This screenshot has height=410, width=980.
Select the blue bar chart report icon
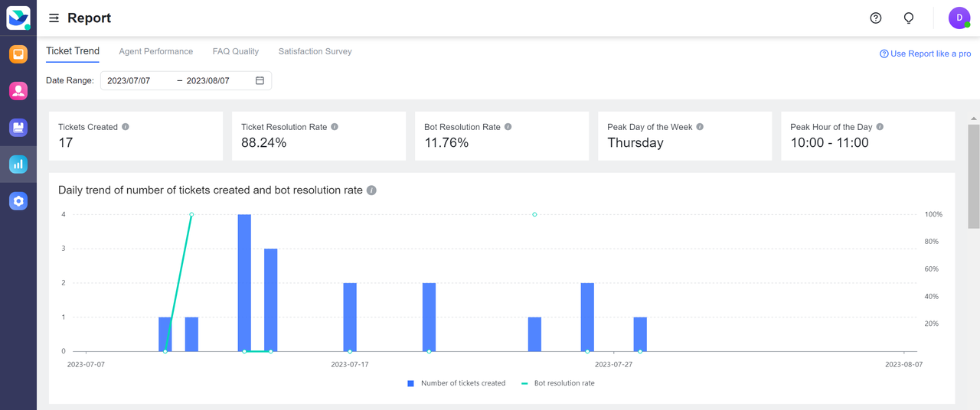pyautogui.click(x=18, y=164)
